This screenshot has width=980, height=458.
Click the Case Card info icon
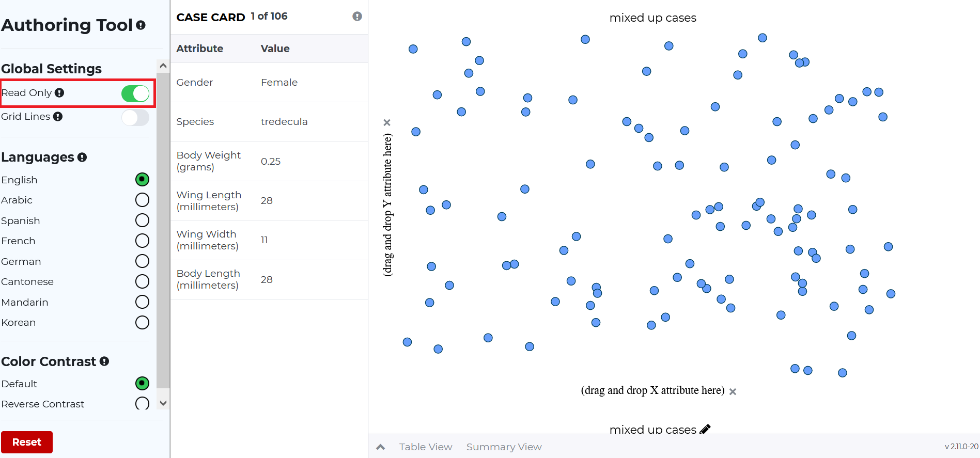tap(357, 17)
